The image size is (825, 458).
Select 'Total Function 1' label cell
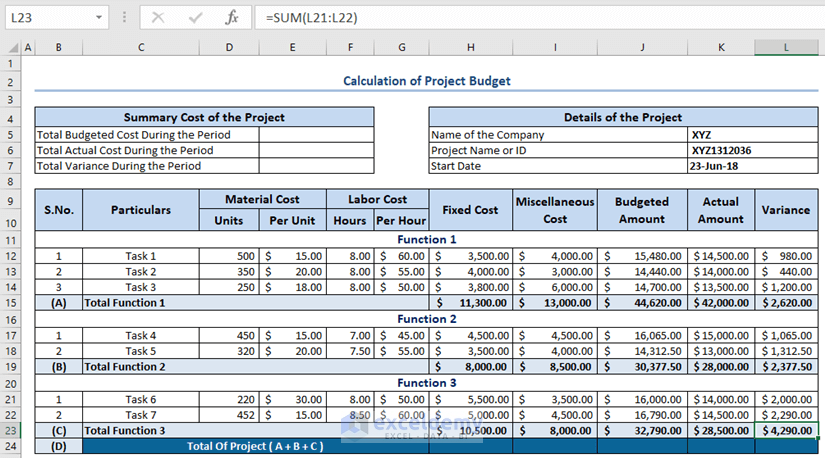point(256,303)
